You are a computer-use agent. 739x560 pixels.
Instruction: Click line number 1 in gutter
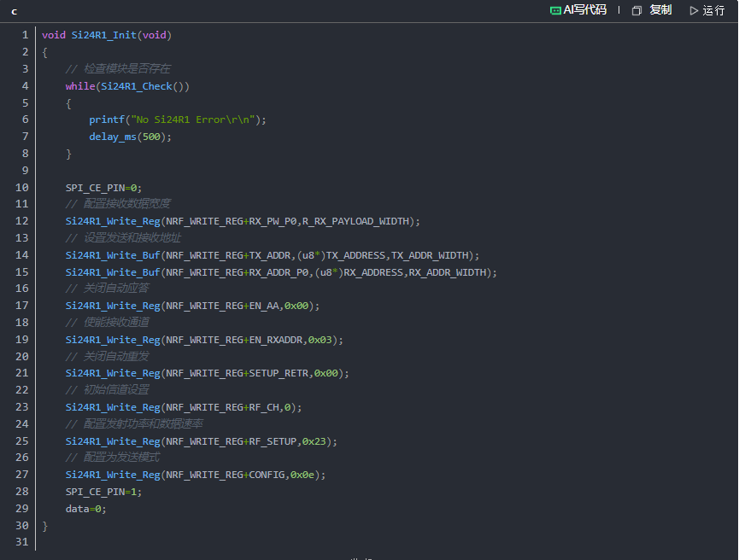(25, 35)
